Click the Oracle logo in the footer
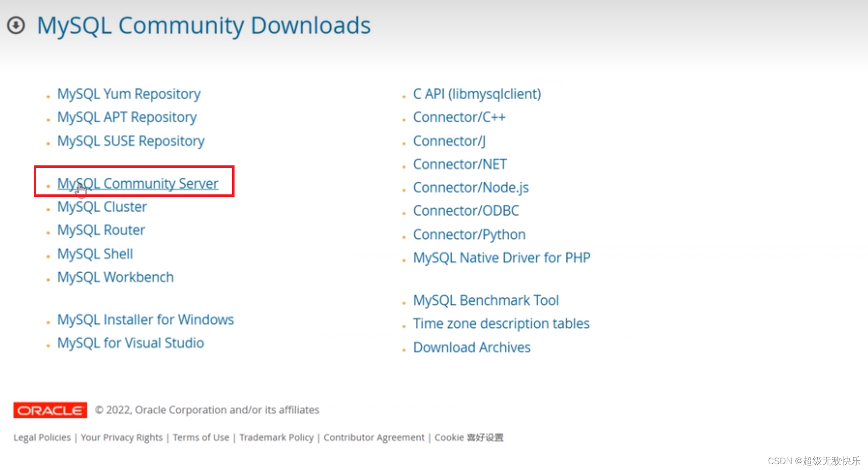The height and width of the screenshot is (470, 868). (50, 410)
